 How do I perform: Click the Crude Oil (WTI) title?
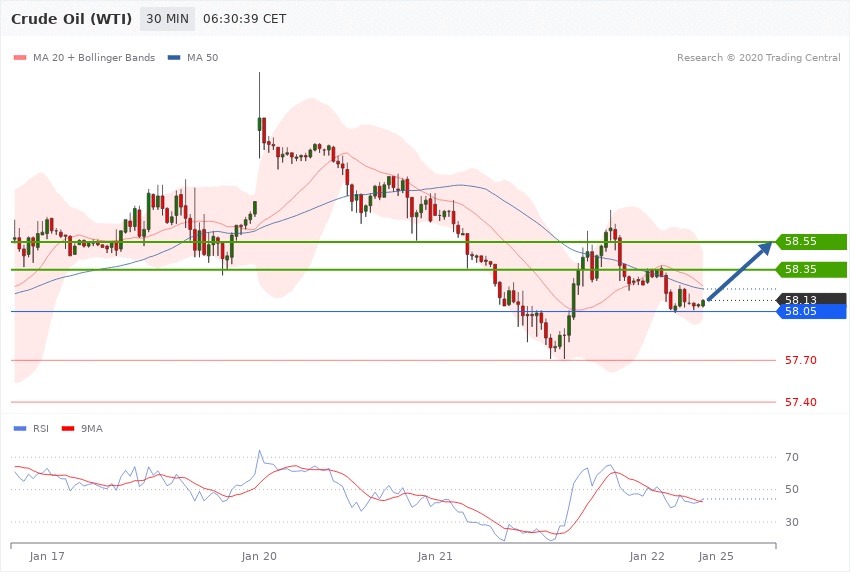tap(72, 19)
